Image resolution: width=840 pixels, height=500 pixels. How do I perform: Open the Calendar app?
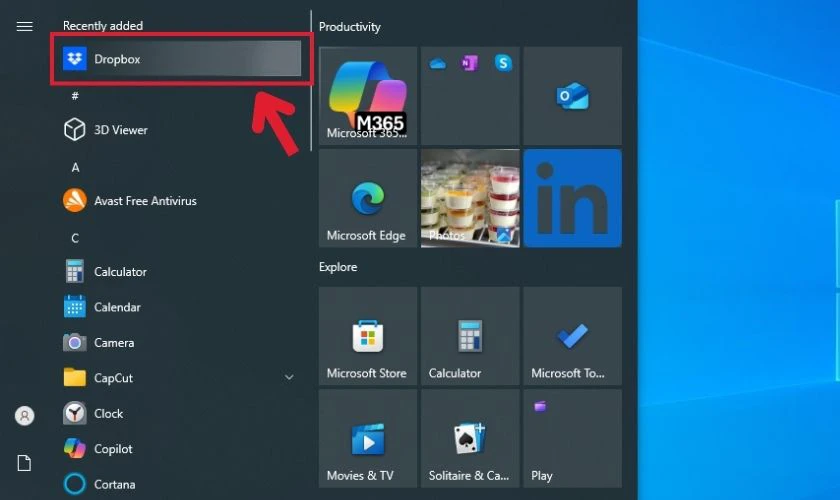click(116, 307)
